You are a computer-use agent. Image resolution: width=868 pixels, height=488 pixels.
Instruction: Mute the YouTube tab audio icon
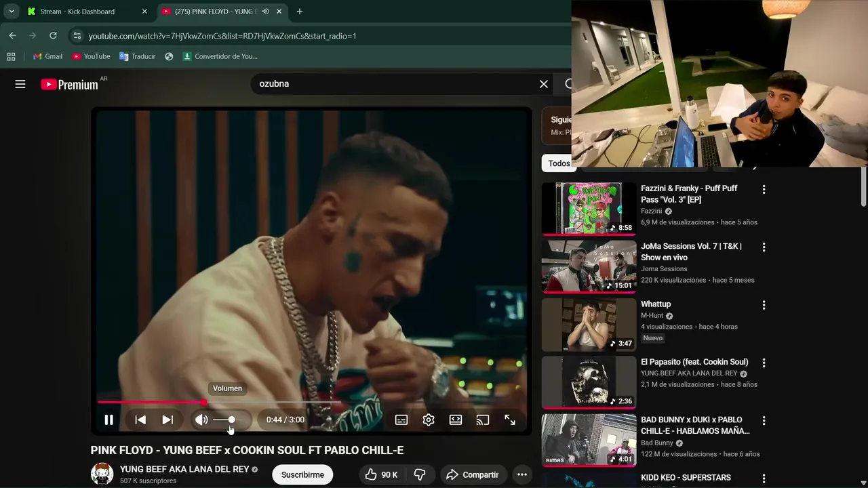click(265, 12)
